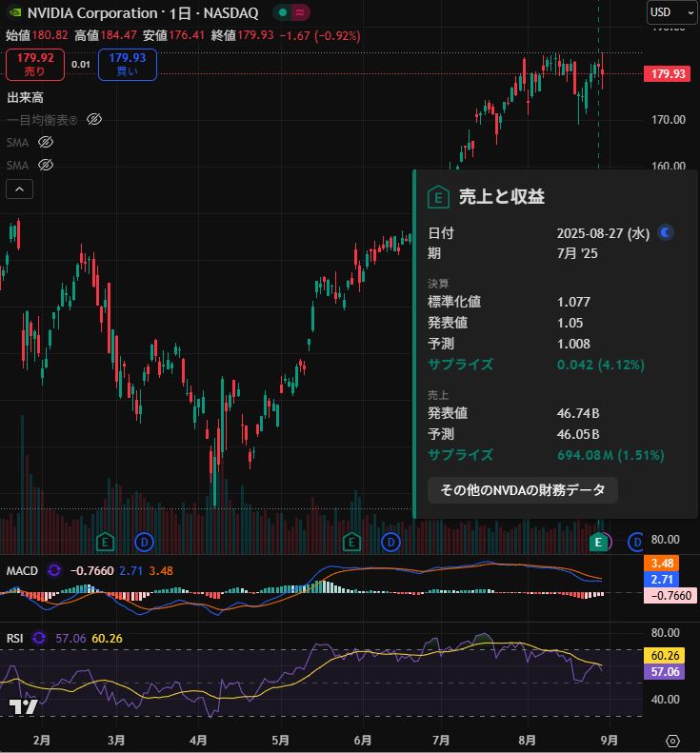Click the orange 3.48 MACD signal axis label

(661, 563)
